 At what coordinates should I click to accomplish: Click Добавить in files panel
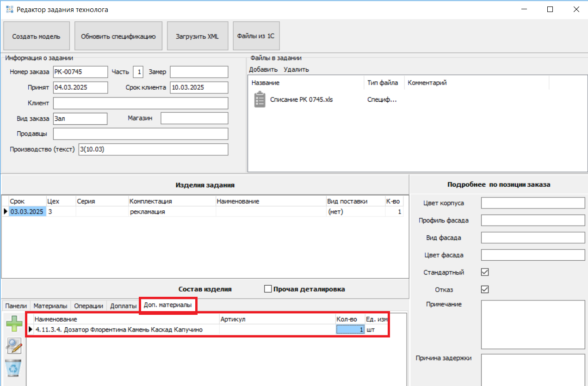click(263, 70)
